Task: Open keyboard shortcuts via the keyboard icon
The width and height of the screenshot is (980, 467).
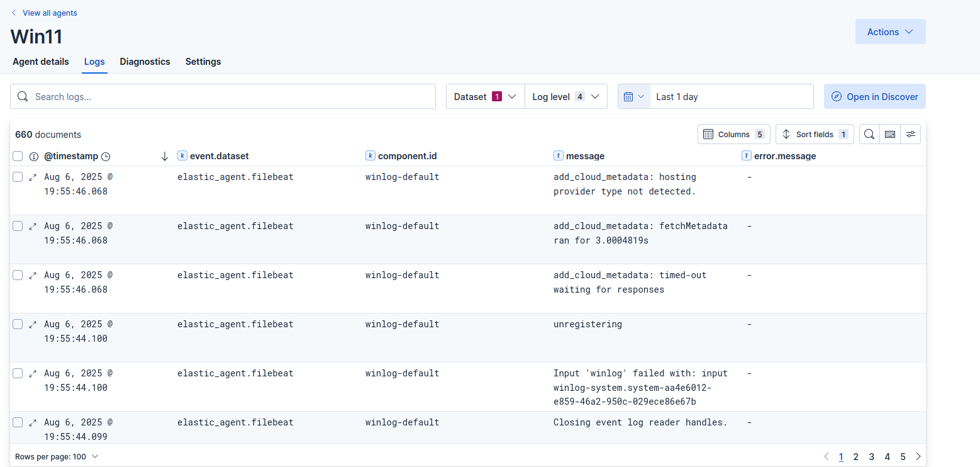Action: pyautogui.click(x=890, y=134)
